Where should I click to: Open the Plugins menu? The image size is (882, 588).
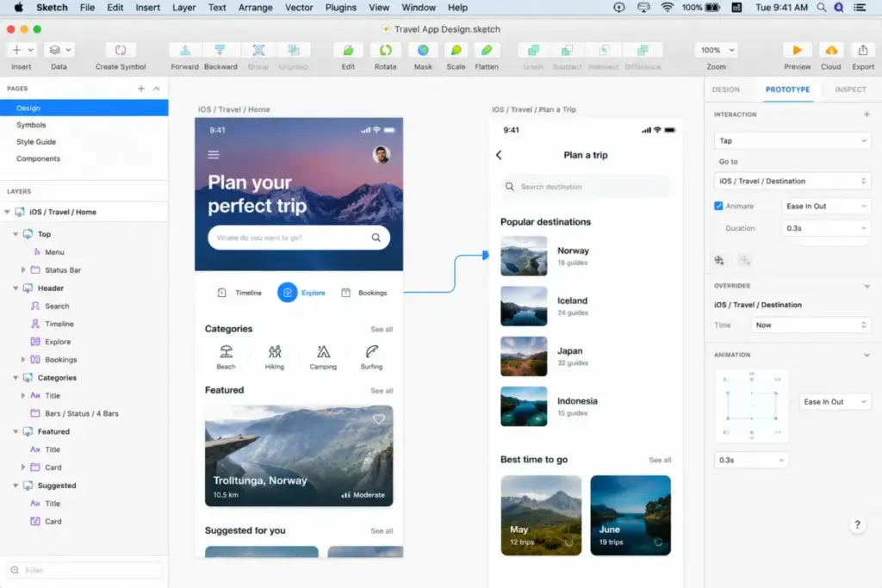click(340, 7)
